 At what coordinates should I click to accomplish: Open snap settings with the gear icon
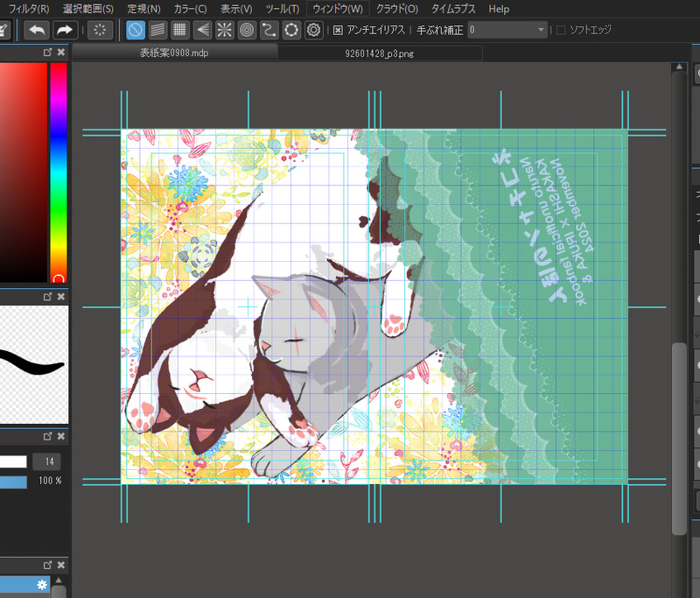[314, 31]
